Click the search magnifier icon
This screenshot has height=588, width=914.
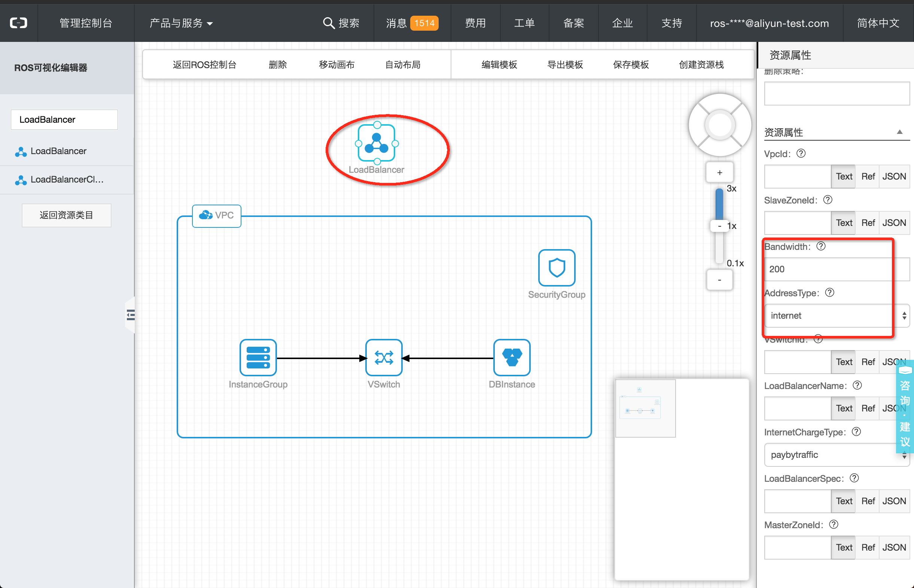tap(329, 23)
